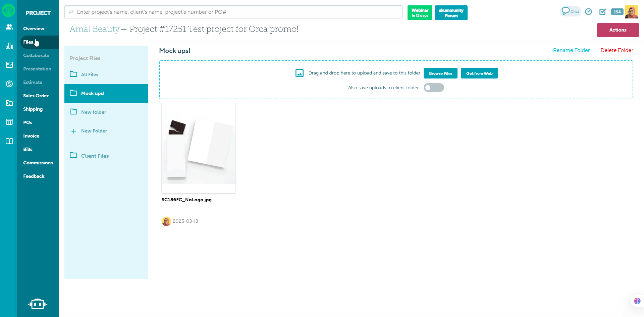Viewport: 644px width, 317px height.
Task: Focus the project search input field
Action: (x=233, y=12)
